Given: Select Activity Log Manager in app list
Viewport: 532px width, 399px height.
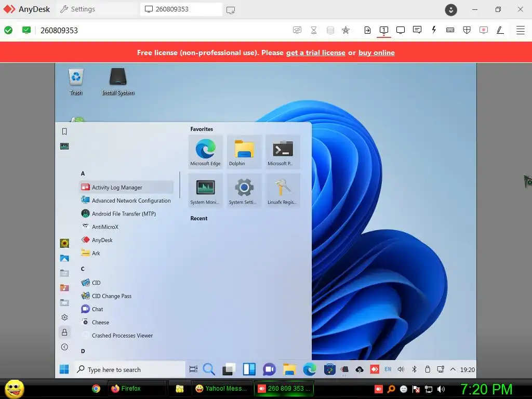Looking at the screenshot, I should pos(126,187).
